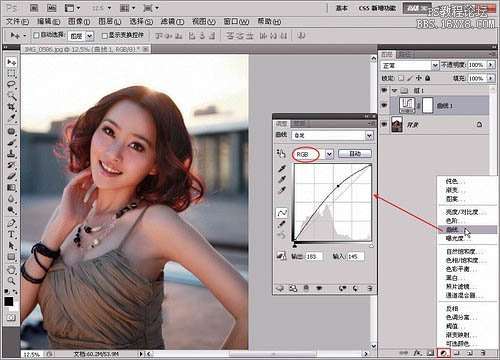Toggle lock all padlock icon in Layers panel
This screenshot has height=360, width=500.
click(428, 78)
